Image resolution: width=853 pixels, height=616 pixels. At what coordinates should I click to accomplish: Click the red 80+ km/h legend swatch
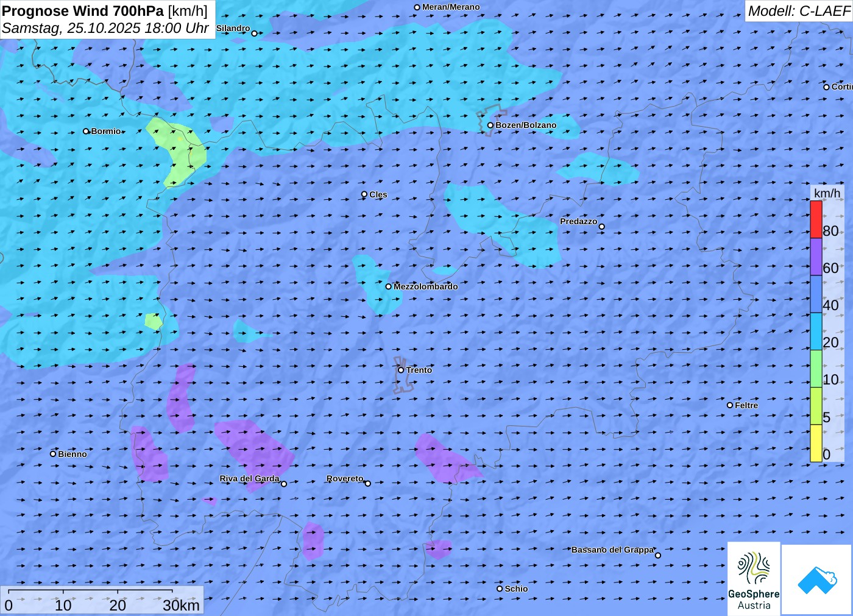click(816, 219)
